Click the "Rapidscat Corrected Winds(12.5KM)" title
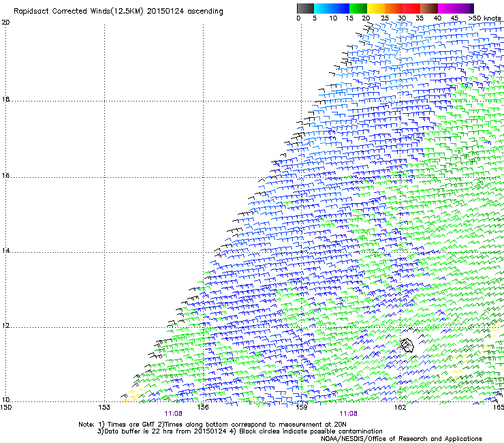Screen dimensions: 504x443 (x=78, y=12)
